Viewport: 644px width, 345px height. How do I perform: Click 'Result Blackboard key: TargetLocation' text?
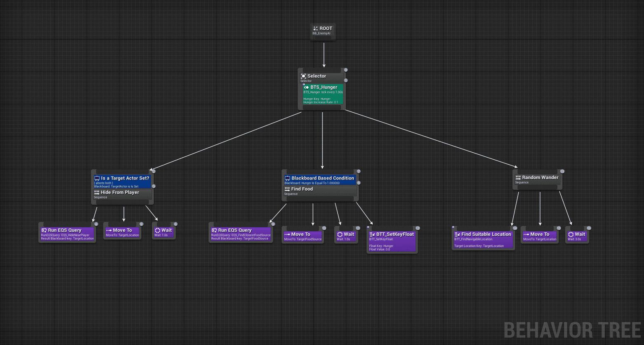(67, 239)
